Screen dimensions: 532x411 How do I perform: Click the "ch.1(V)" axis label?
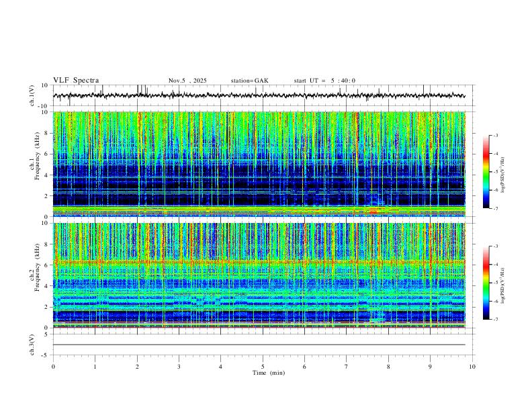click(x=32, y=95)
